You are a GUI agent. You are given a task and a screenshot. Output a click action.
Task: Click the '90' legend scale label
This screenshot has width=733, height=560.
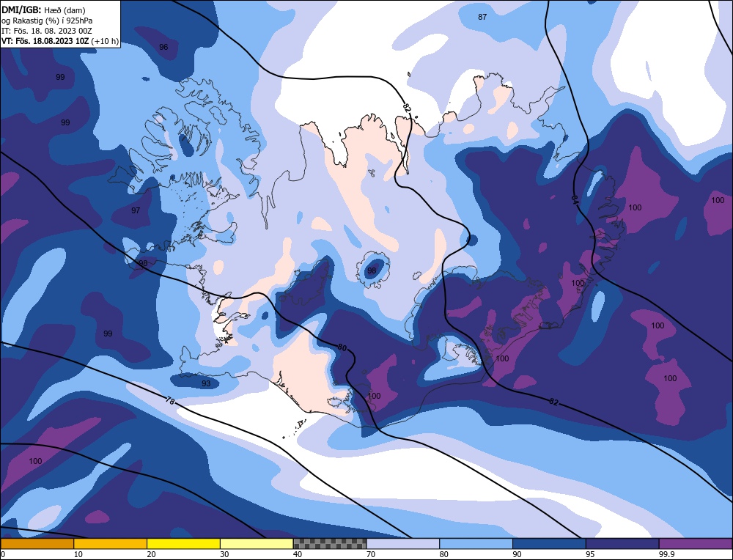517,554
